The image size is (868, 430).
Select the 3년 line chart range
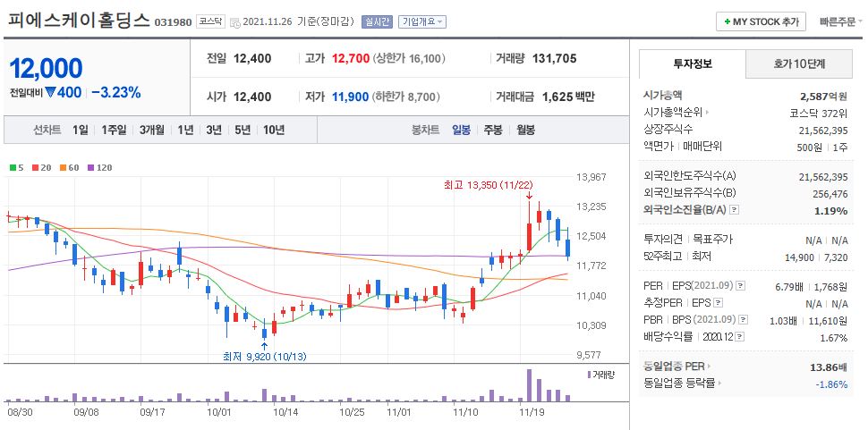tap(214, 130)
